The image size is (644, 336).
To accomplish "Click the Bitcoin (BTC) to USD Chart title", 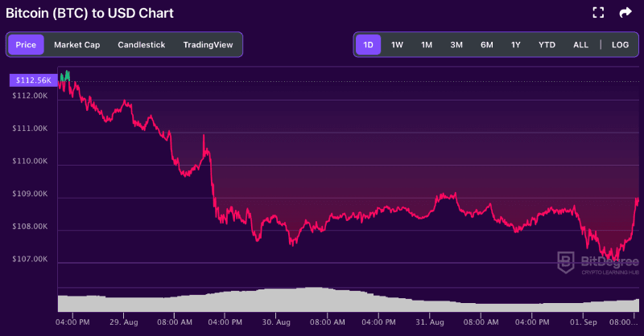I will coord(89,13).
